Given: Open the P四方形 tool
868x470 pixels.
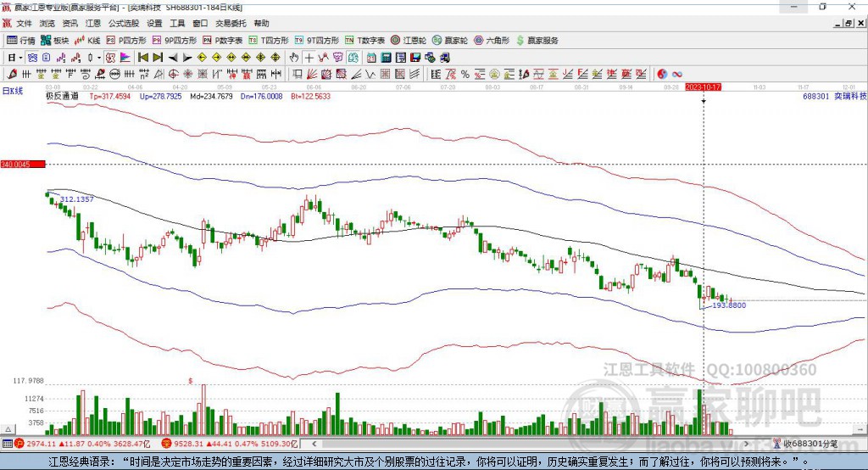Looking at the screenshot, I should 126,41.
